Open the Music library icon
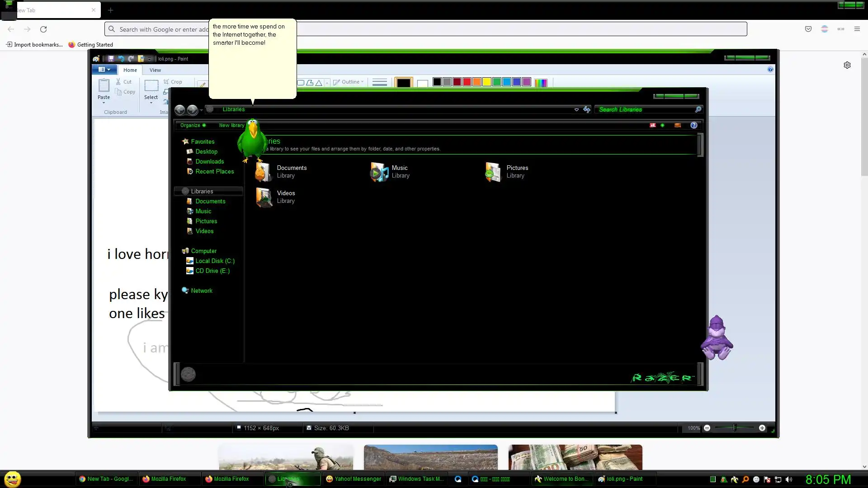This screenshot has height=488, width=868. [379, 172]
